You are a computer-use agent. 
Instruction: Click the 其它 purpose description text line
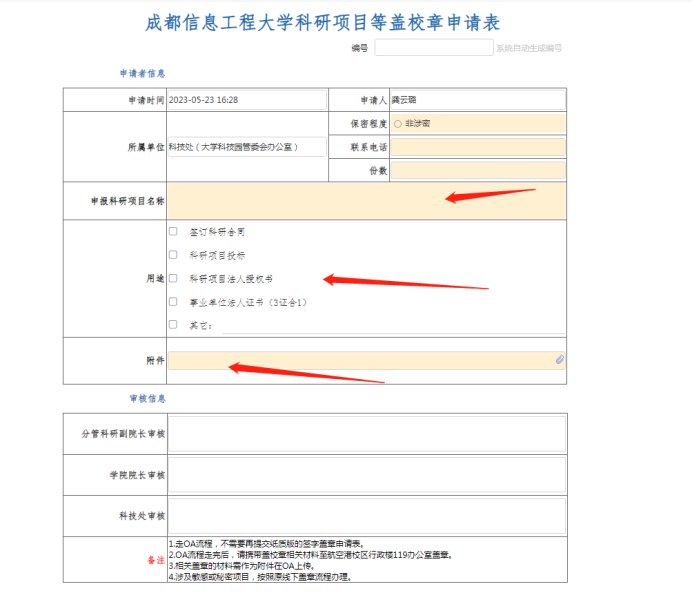coord(390,325)
